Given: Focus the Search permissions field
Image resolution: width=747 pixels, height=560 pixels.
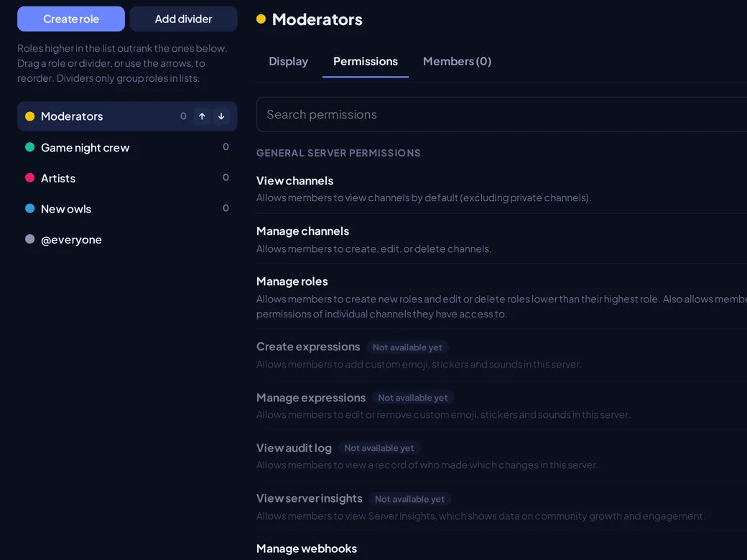Looking at the screenshot, I should pos(501,114).
